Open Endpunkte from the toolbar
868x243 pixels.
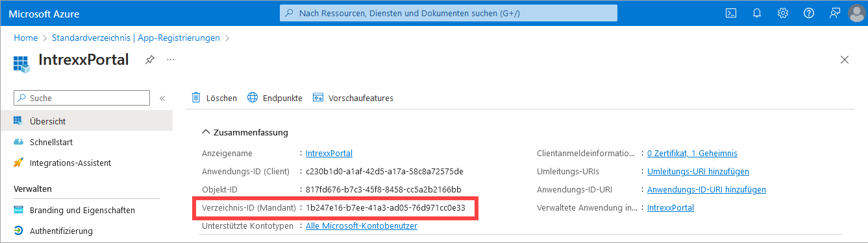tap(275, 98)
